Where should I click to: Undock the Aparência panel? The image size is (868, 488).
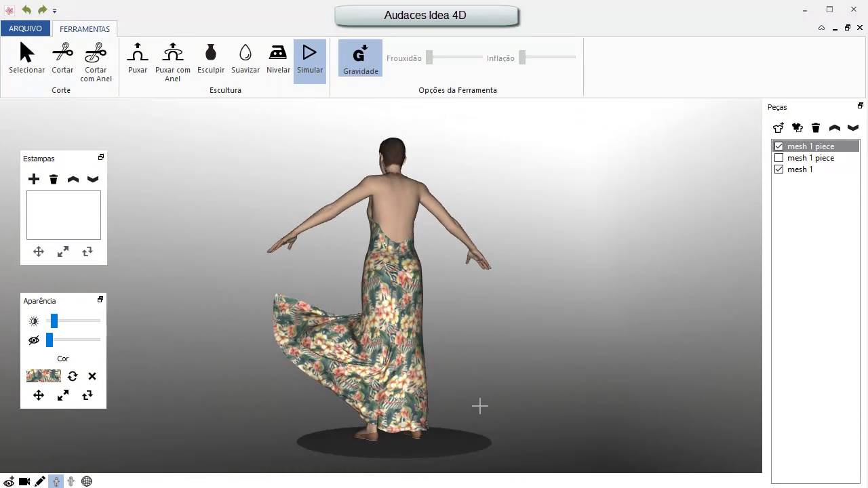100,300
